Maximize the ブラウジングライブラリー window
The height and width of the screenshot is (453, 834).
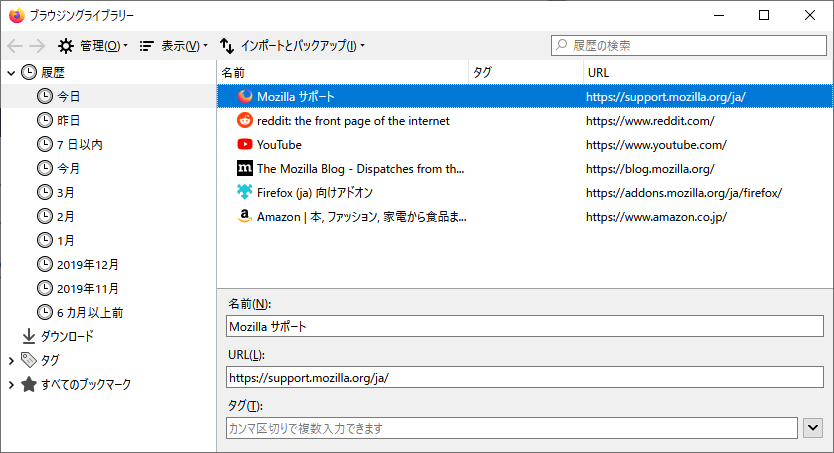click(764, 15)
